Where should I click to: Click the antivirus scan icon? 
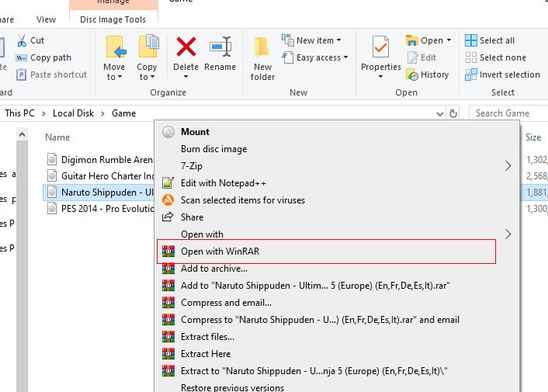pos(168,199)
